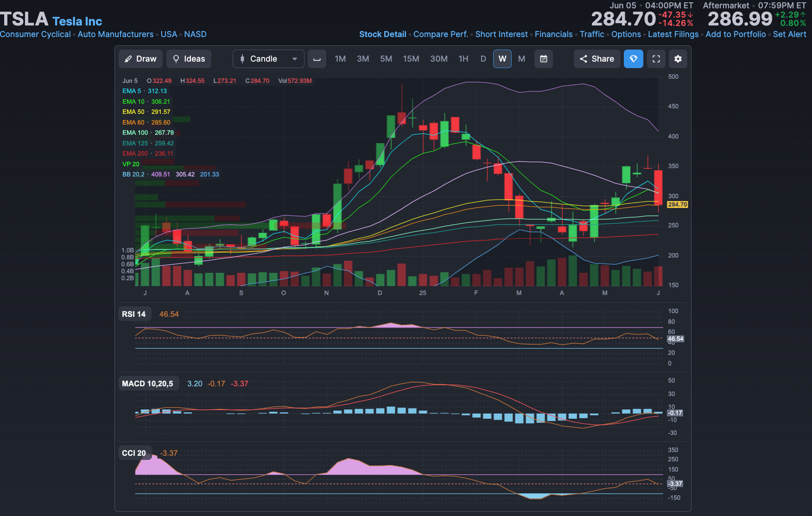The image size is (812, 516).
Task: Open the Short Interest link
Action: pos(501,34)
